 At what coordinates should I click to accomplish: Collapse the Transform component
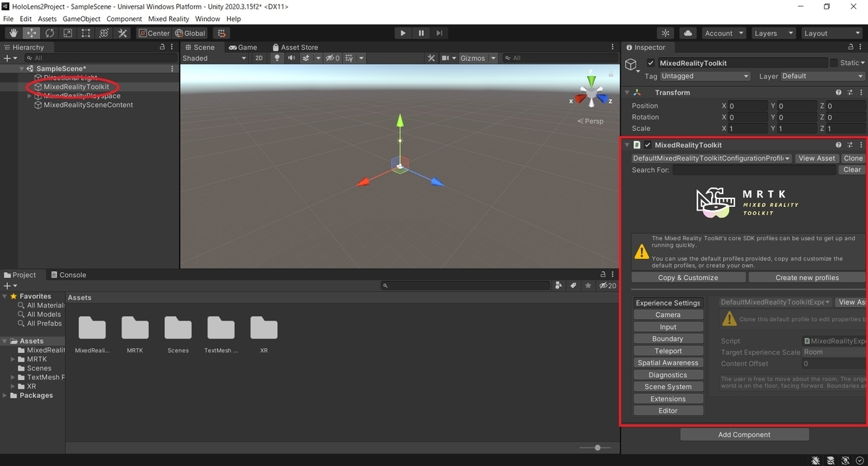(x=627, y=93)
